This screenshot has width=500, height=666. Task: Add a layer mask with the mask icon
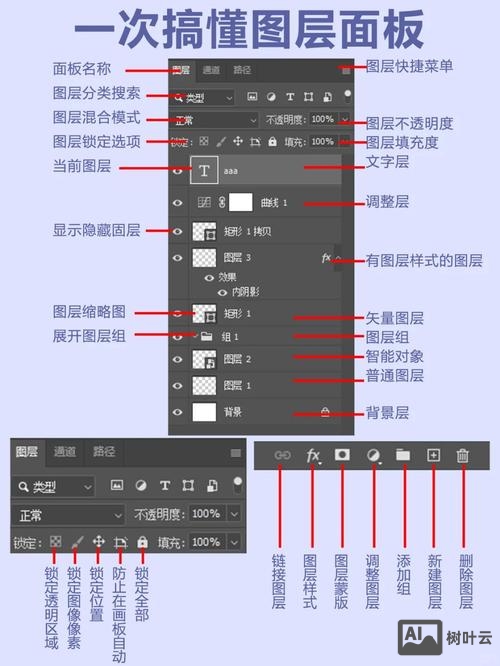(342, 455)
